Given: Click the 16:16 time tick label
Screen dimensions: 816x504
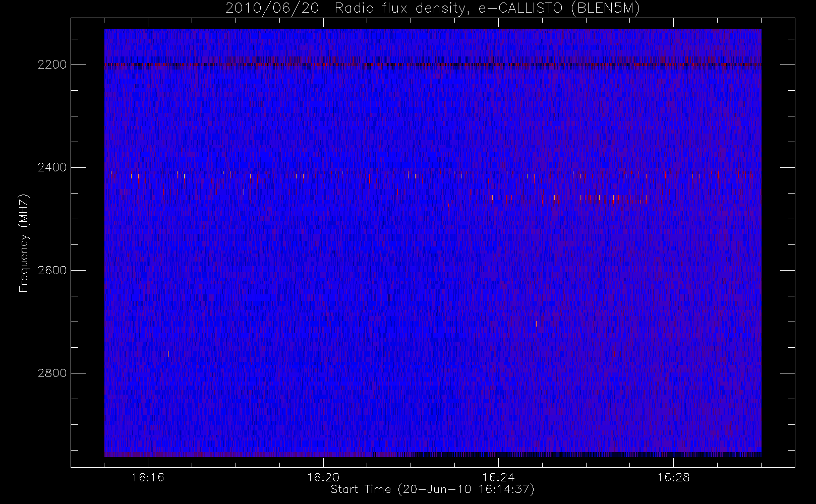Looking at the screenshot, I should point(148,477).
